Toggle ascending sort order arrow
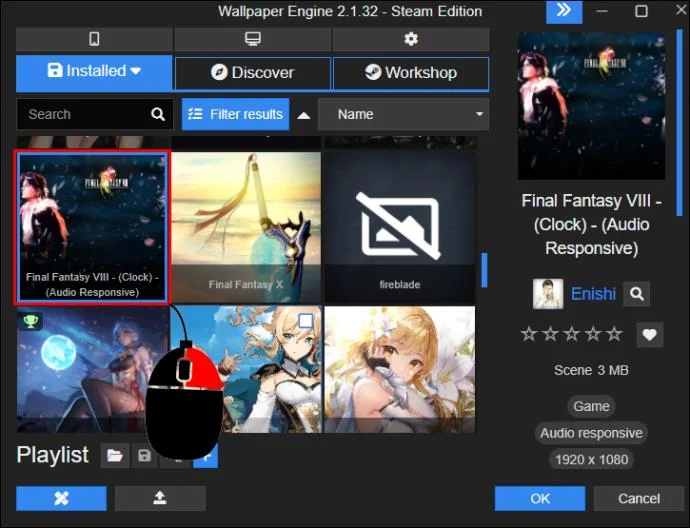690x528 pixels. point(304,116)
